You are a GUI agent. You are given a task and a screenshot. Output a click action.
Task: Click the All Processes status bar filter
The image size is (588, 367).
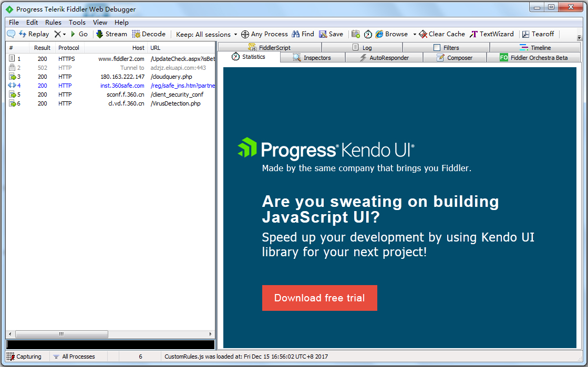click(74, 356)
